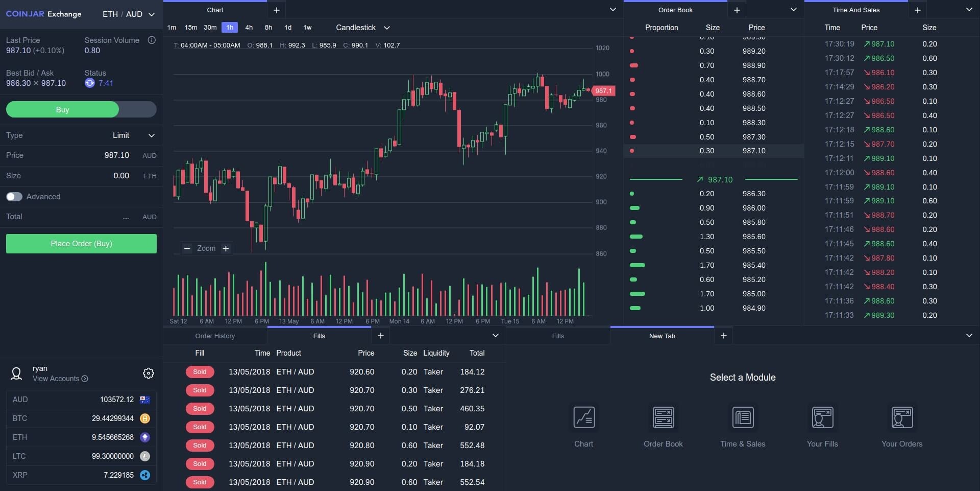This screenshot has width=980, height=491.
Task: Choose the Time & Sales module icon
Action: click(743, 417)
